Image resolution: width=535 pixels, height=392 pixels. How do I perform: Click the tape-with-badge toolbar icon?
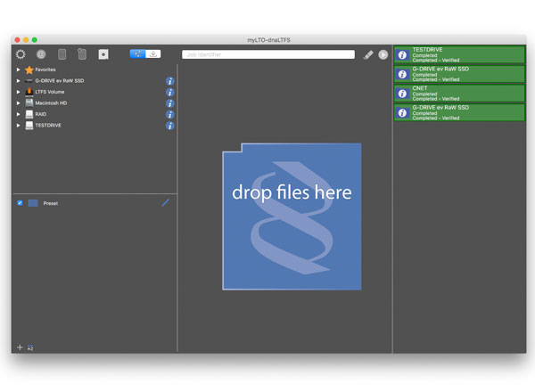(x=82, y=53)
